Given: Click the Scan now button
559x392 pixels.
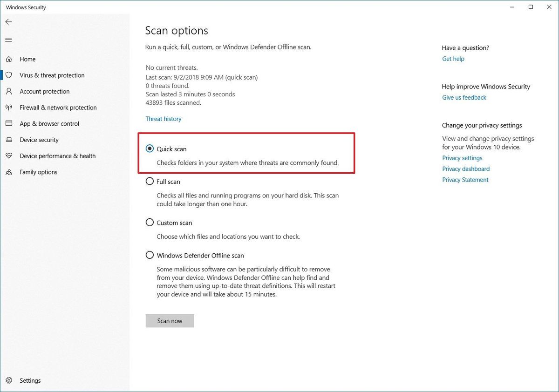Looking at the screenshot, I should (x=170, y=321).
